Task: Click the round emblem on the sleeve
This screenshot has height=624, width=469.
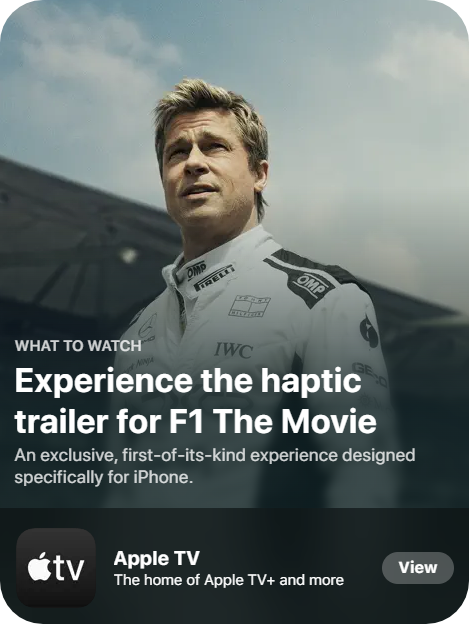Action: tap(369, 332)
